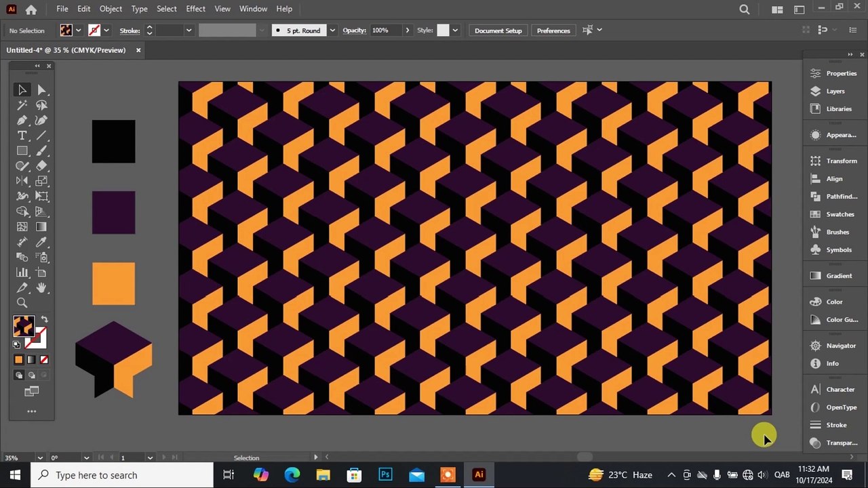
Task: Pick the Magic Wand tool
Action: 22,105
